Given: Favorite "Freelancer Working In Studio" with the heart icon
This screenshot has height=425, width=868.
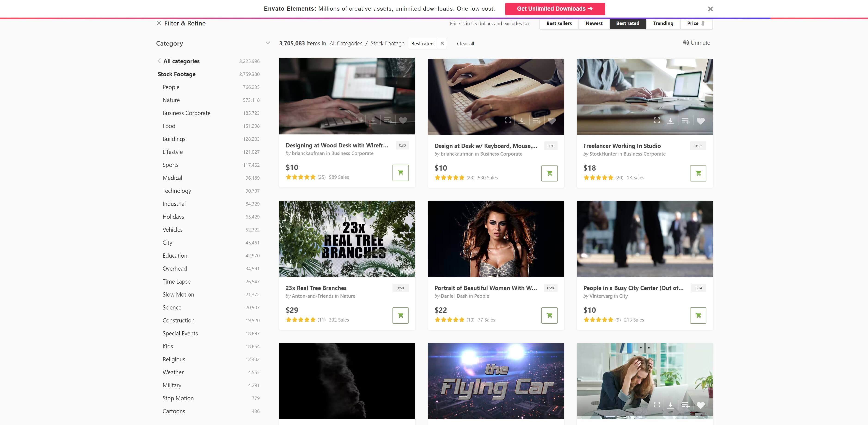Looking at the screenshot, I should (x=701, y=120).
